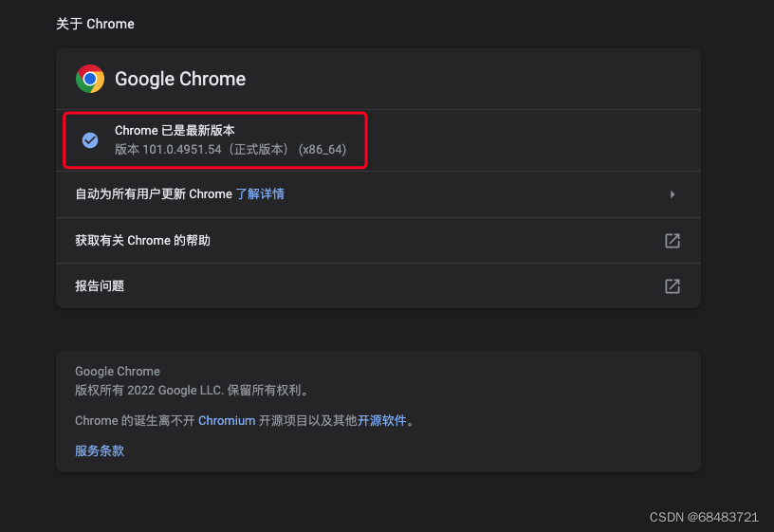Click the 关于 Chrome page heading
The image size is (774, 532).
point(95,24)
